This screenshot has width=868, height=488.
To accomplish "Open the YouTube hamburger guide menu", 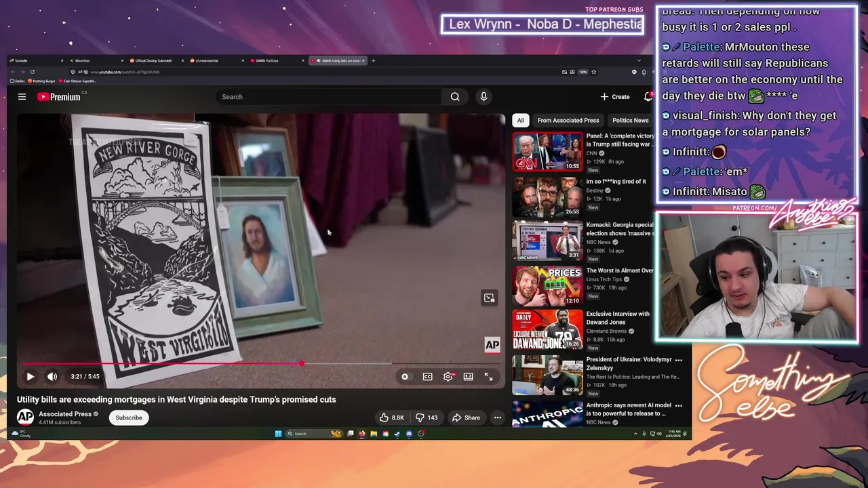I will click(22, 97).
